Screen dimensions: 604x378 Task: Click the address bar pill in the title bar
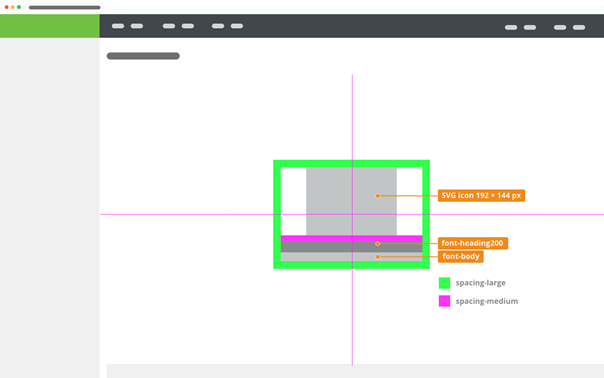65,7
